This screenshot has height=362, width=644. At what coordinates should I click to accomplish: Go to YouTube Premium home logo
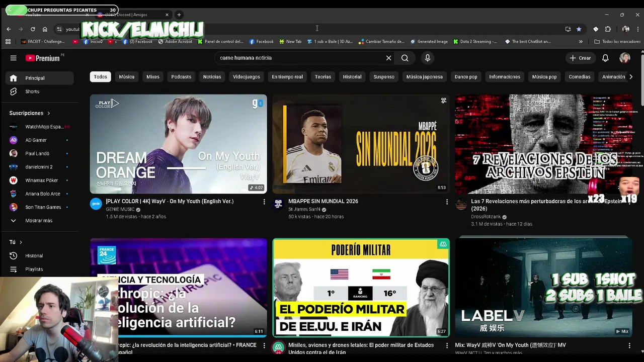tap(43, 58)
